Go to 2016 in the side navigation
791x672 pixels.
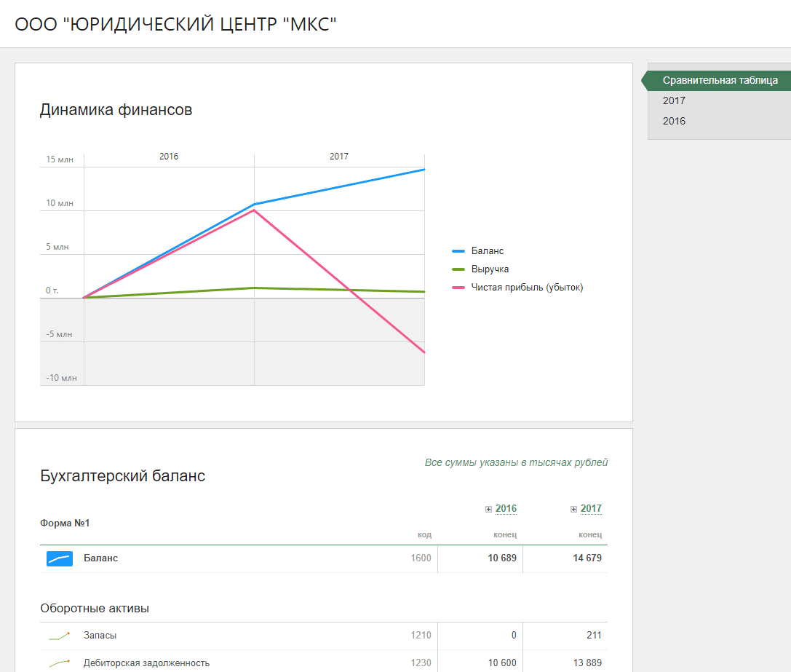coord(674,122)
